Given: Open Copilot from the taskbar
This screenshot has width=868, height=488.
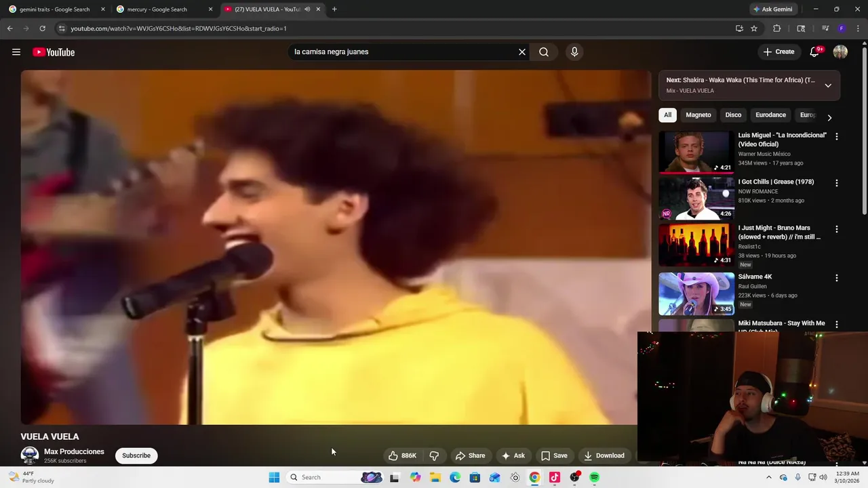Looking at the screenshot, I should pyautogui.click(x=415, y=477).
